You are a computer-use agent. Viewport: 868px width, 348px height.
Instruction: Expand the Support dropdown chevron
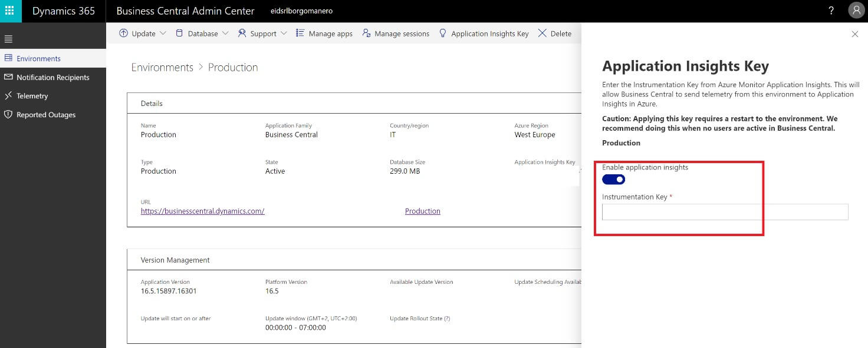click(x=284, y=34)
